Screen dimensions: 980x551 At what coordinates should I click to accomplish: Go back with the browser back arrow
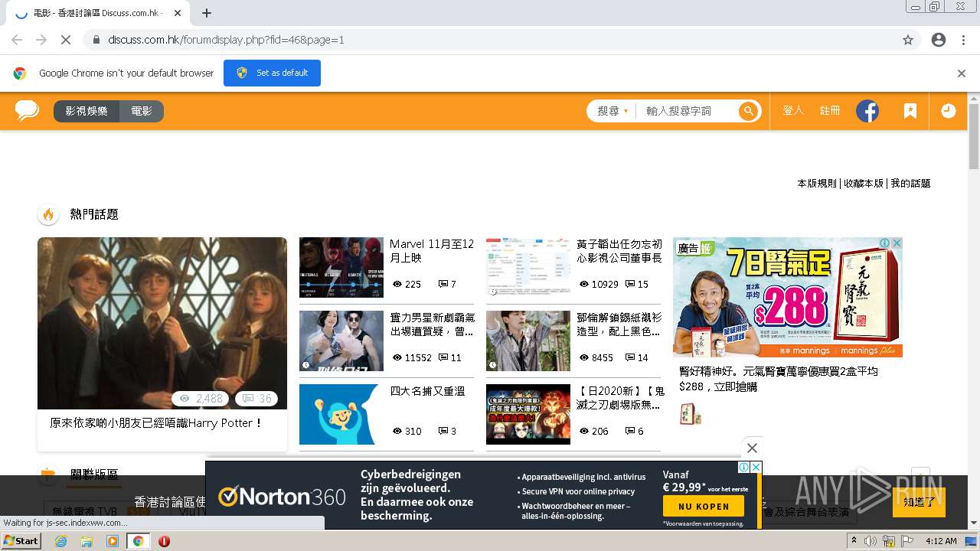point(17,40)
